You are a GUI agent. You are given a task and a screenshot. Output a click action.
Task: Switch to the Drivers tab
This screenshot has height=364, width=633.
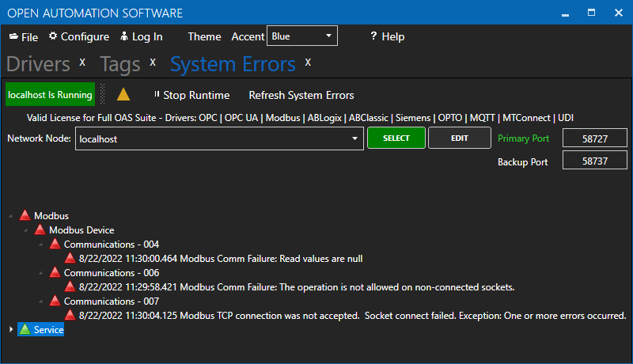[x=38, y=64]
